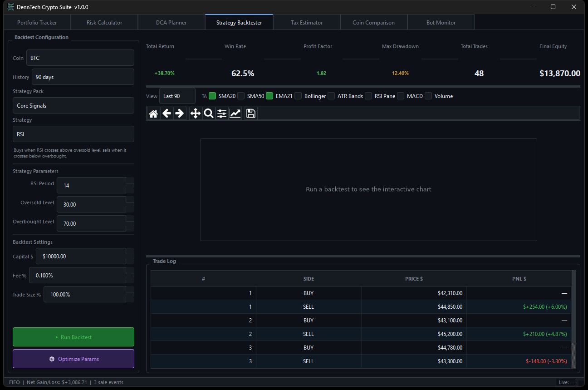This screenshot has height=390, width=588.
Task: Open the View dropdown Last 90
Action: [x=177, y=96]
